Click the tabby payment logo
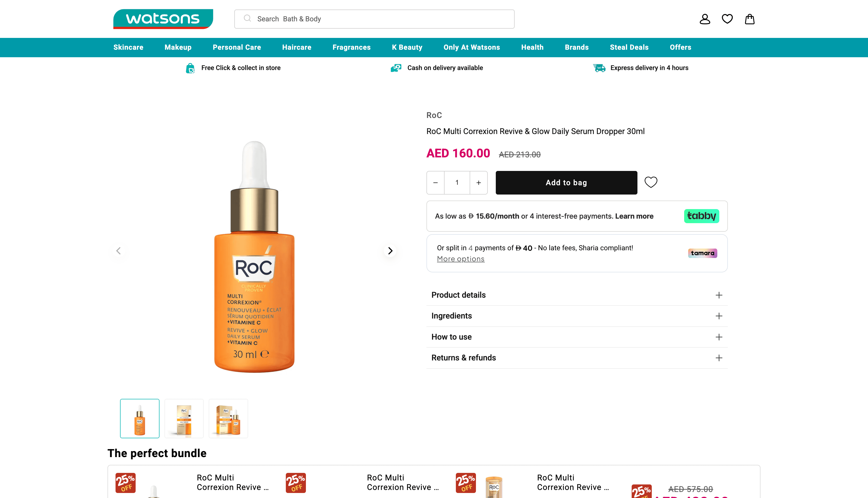The image size is (868, 498). [x=701, y=216]
